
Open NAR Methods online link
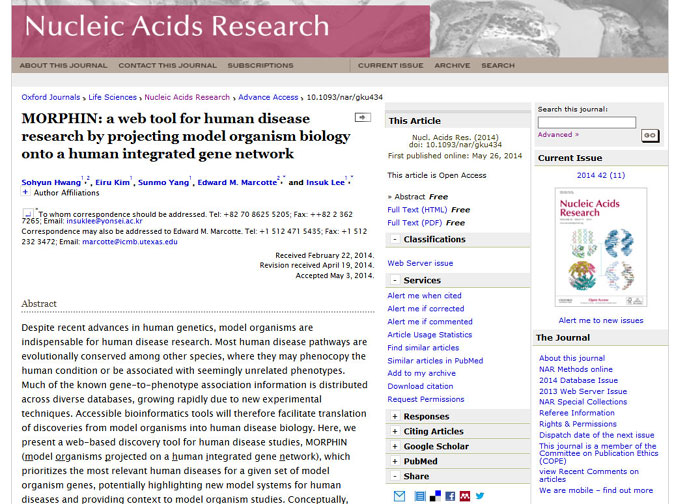(576, 369)
